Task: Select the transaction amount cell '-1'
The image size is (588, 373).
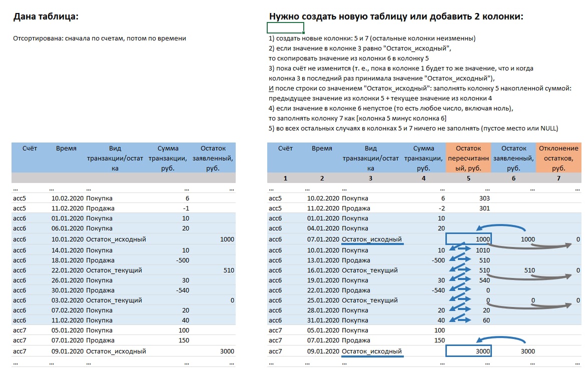Action: pos(168,208)
